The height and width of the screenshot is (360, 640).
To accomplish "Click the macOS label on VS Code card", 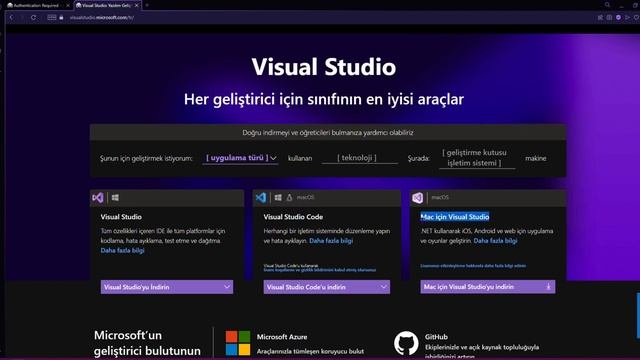I will (305, 198).
